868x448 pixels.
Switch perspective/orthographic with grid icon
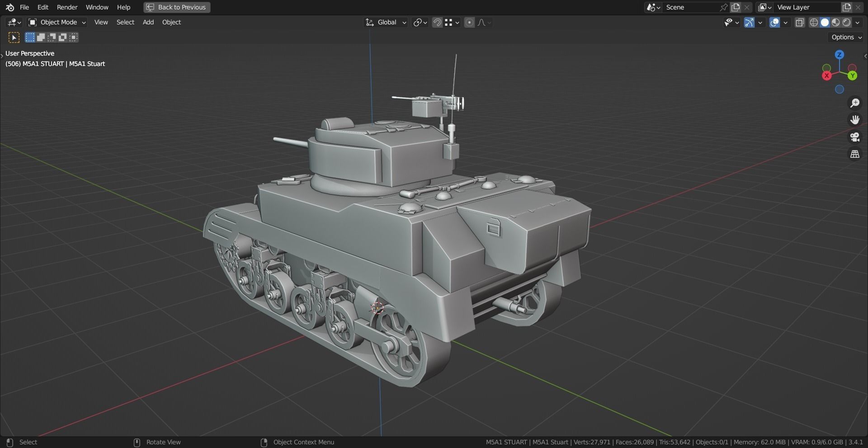pos(855,154)
